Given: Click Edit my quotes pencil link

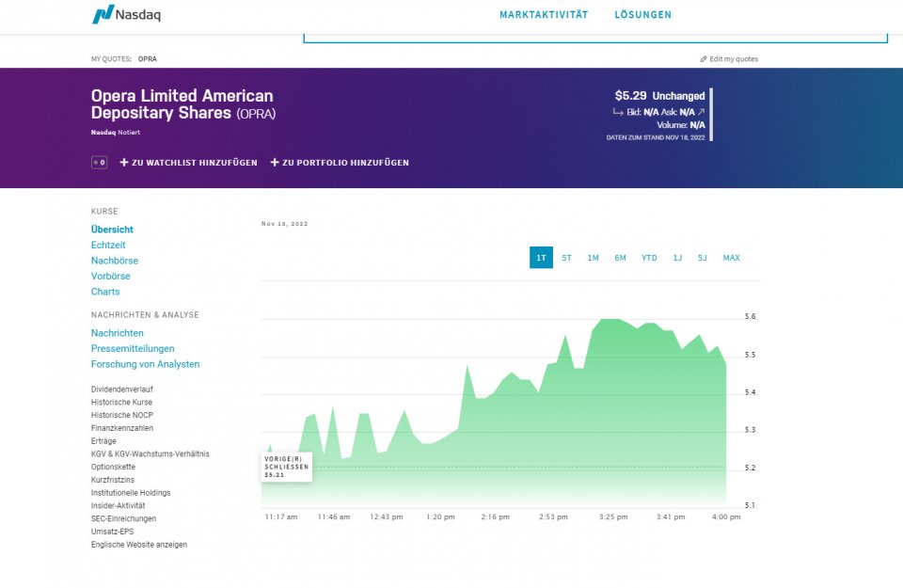Looking at the screenshot, I should pos(729,58).
